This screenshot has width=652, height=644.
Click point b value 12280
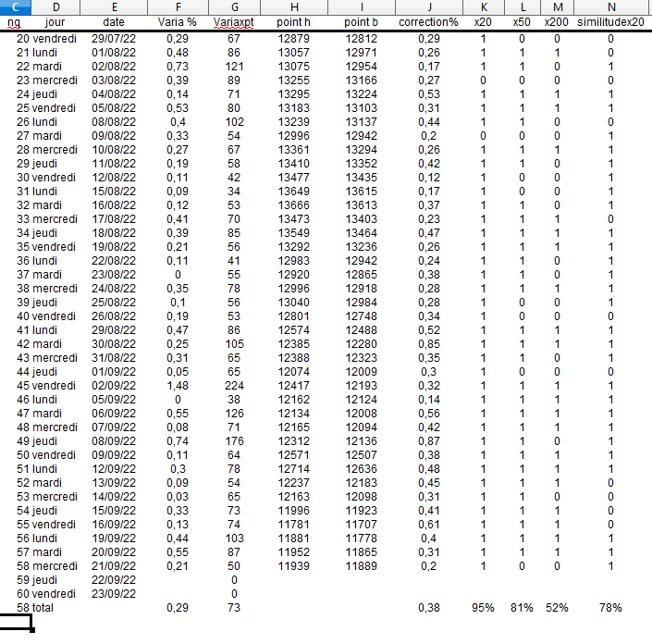click(361, 344)
